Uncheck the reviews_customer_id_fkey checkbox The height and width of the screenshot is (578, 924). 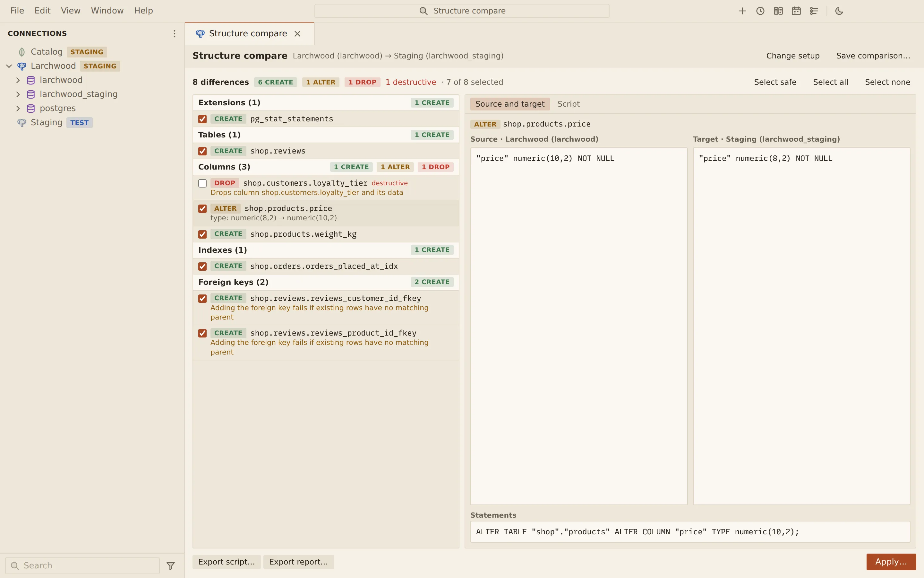[x=202, y=299]
